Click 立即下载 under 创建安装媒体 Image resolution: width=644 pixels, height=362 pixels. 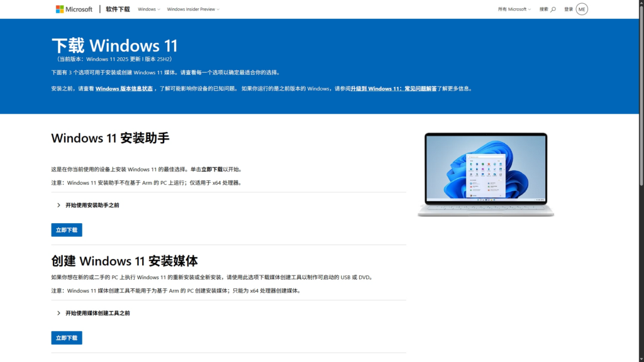coord(67,337)
